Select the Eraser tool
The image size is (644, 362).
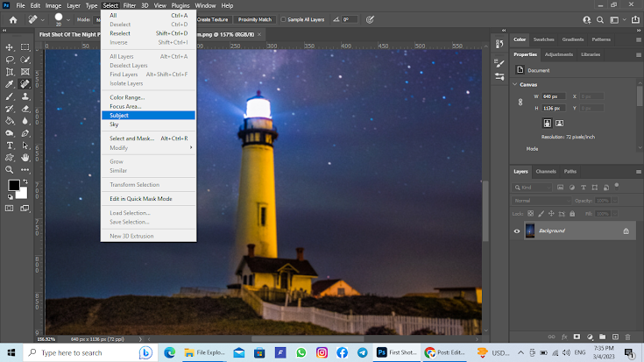pyautogui.click(x=25, y=109)
